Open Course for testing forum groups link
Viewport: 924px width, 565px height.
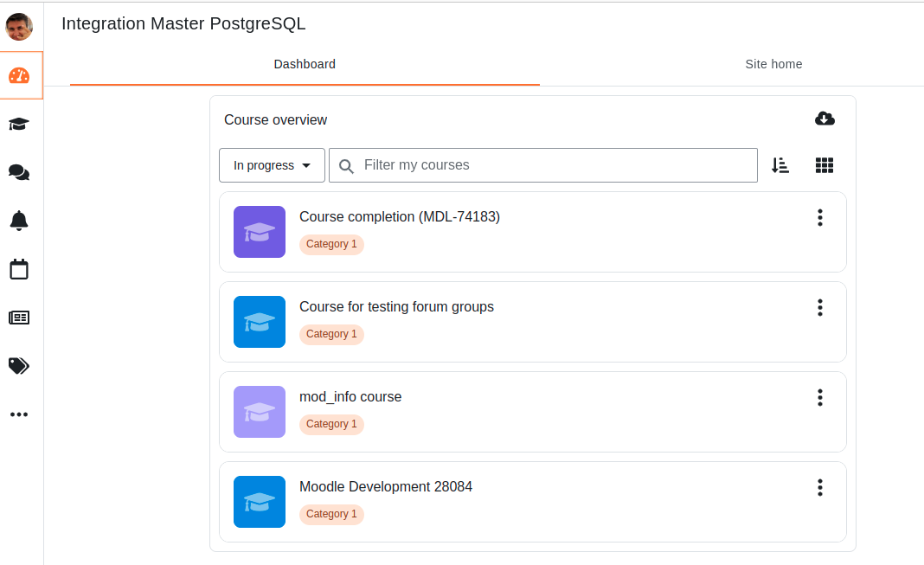396,307
